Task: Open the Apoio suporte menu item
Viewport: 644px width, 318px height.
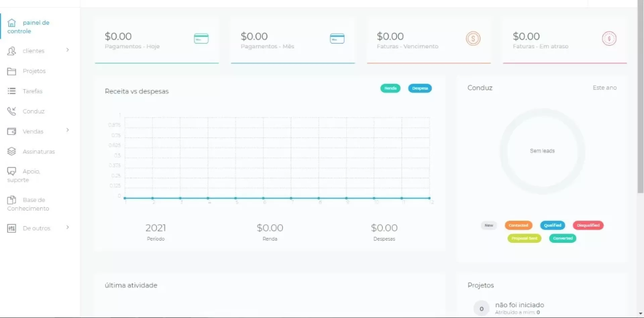Action: click(x=23, y=175)
